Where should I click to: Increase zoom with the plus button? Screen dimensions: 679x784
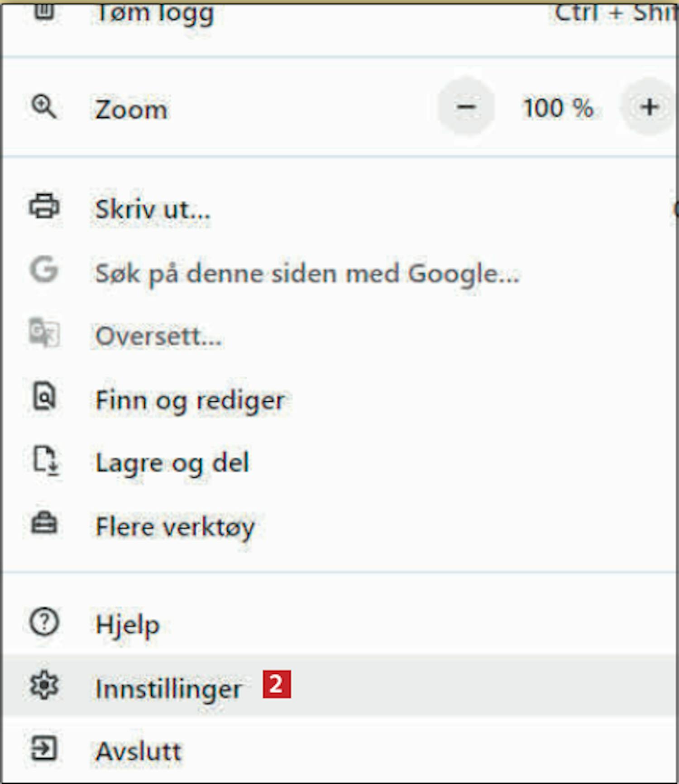650,107
